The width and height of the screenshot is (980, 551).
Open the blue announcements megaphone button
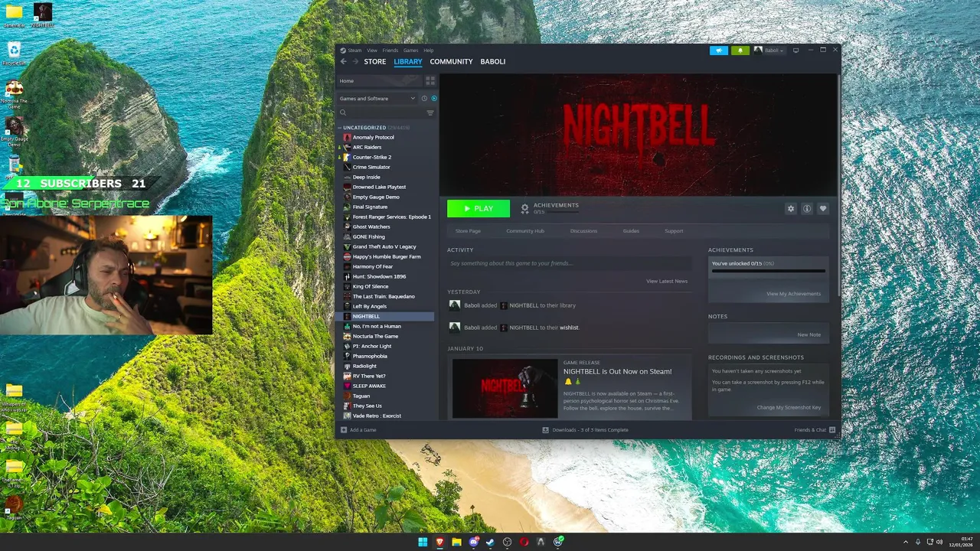(719, 51)
